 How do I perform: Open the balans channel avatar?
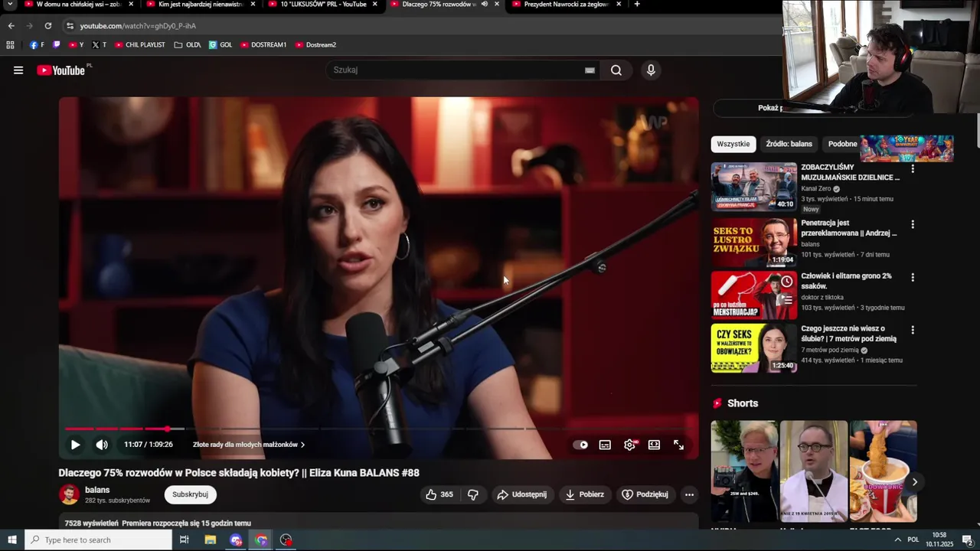pos(69,494)
